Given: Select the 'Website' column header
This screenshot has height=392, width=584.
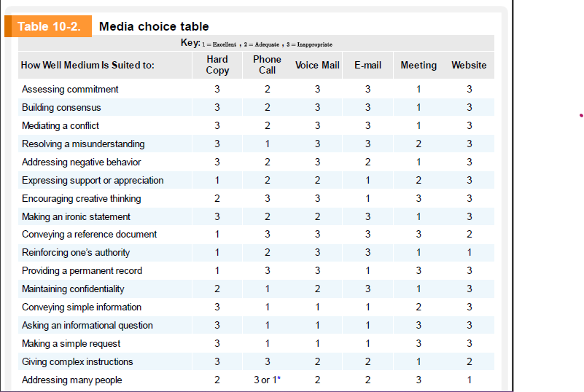Looking at the screenshot, I should pos(469,65).
